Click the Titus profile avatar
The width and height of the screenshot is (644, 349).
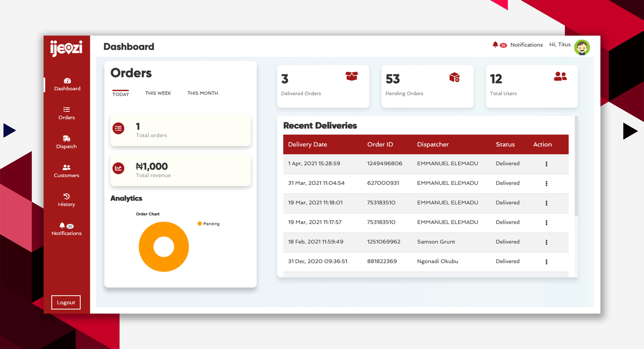point(582,47)
